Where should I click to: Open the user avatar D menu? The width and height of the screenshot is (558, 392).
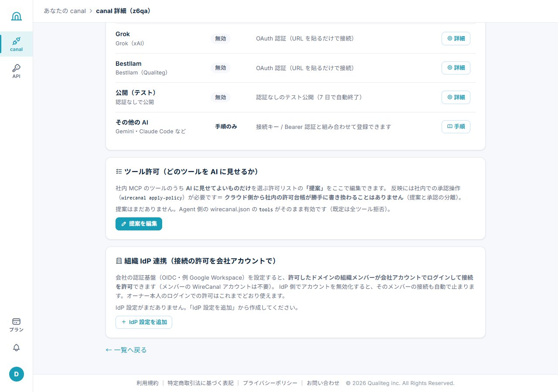coord(17,374)
